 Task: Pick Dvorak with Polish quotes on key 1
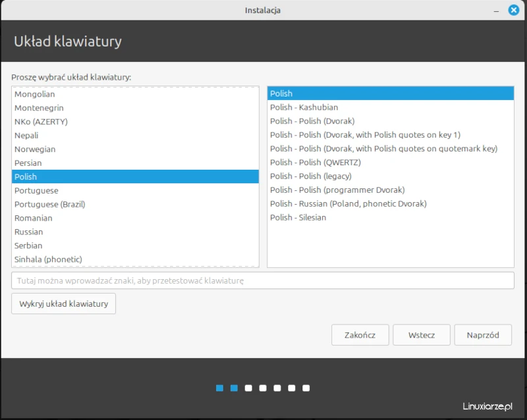pos(391,135)
